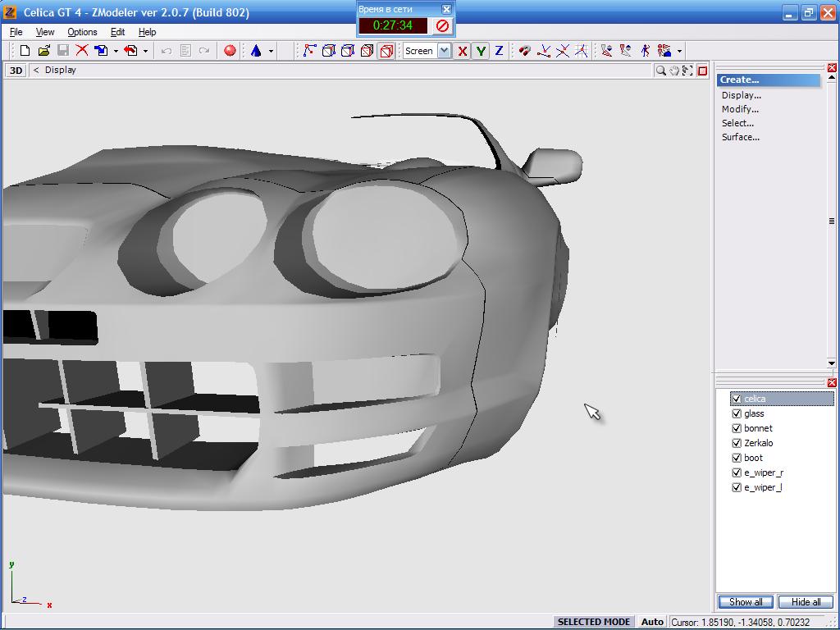Expand the Create... command section
Screen dimensions: 840x630
coord(740,80)
